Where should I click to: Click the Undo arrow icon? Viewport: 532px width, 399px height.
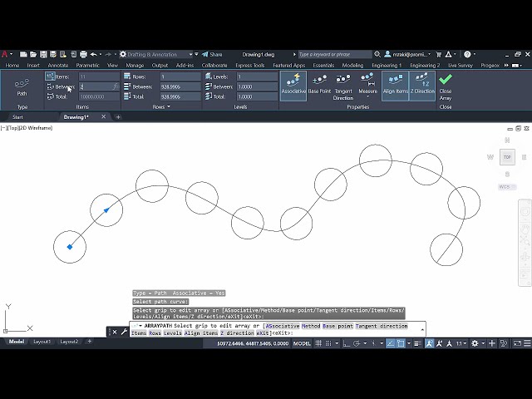pos(94,54)
